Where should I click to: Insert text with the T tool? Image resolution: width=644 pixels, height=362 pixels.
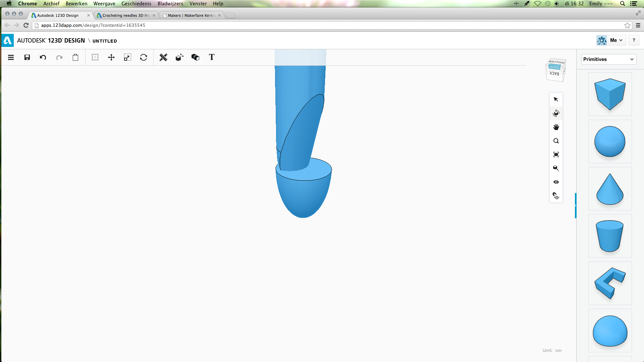212,57
